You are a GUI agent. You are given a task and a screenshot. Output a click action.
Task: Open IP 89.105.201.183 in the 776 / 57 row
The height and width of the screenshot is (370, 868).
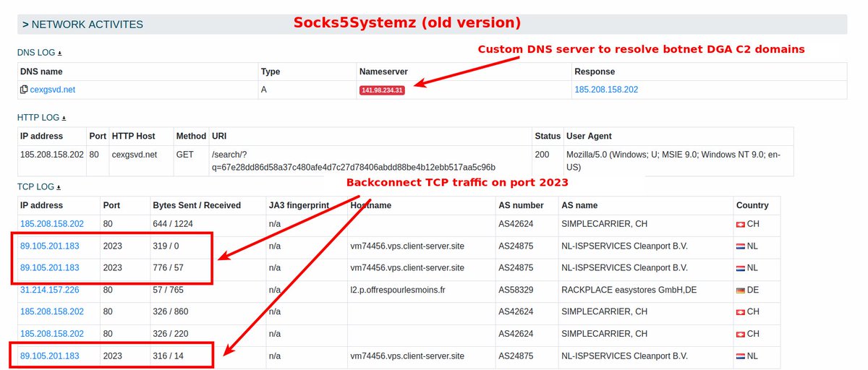(50, 267)
